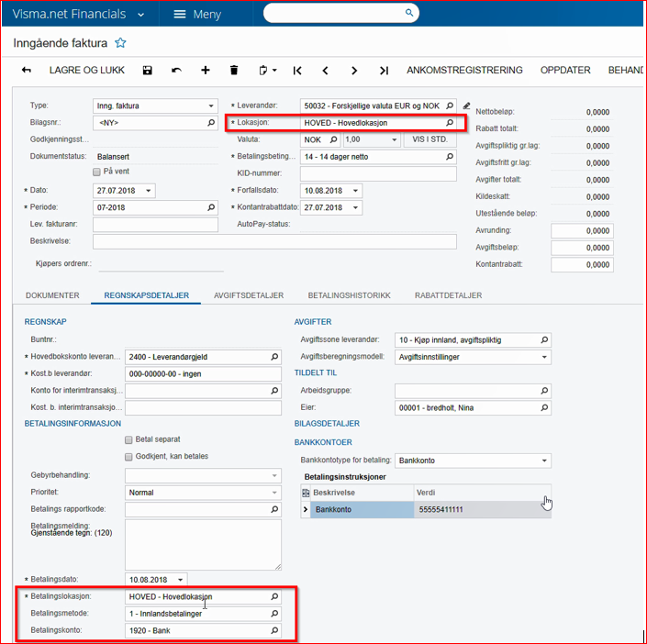Toggle the På vent checkbox

[x=96, y=172]
